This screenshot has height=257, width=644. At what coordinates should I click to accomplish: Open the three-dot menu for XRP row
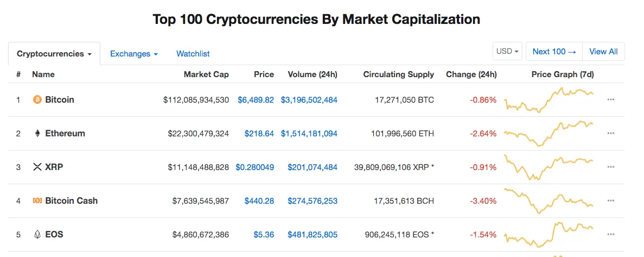coord(611,167)
